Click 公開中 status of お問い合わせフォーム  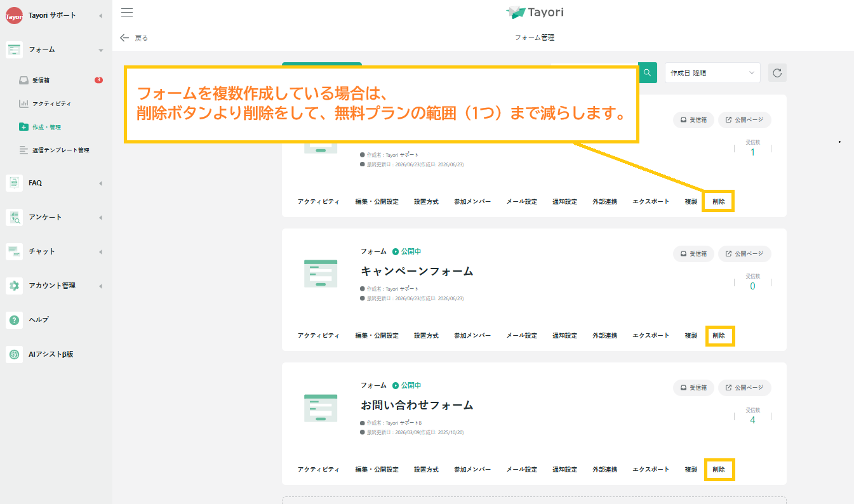coord(407,385)
